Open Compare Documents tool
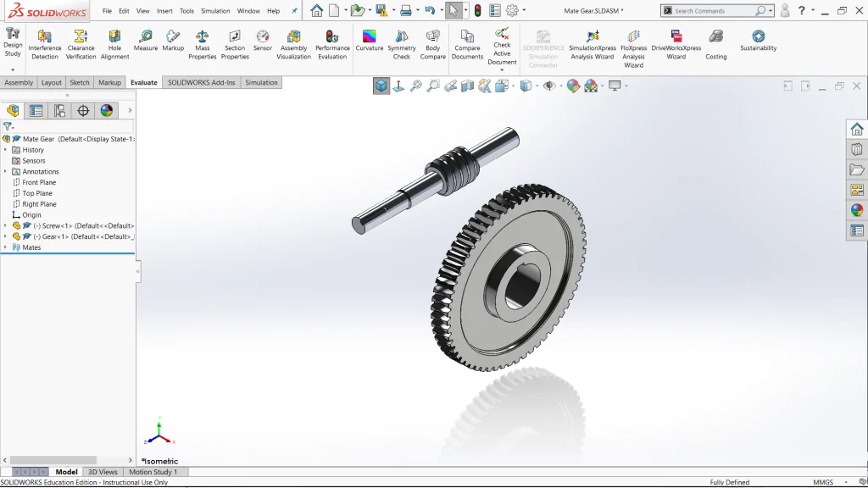Viewport: 868px width, 488px height. coord(467,44)
